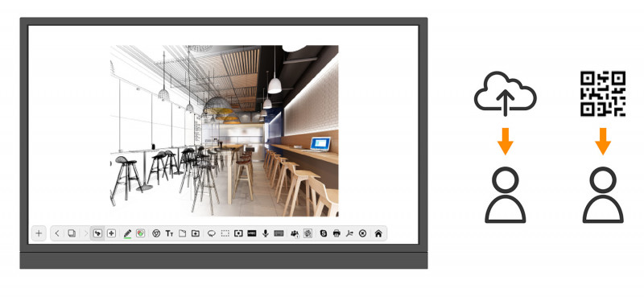Open the Skype icon
Viewport: 644px width, 297px height.
324,233
